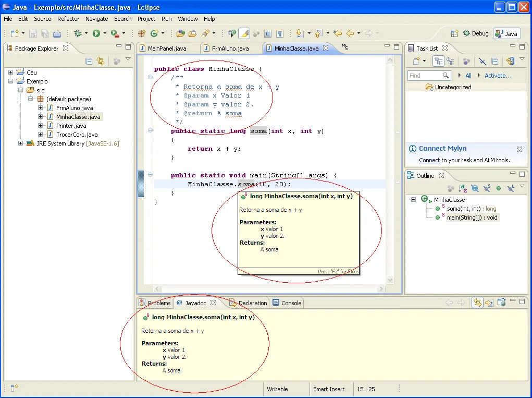Toggle Link with Selection in Javadoc view
Viewport: 532px width, 398px height.
coord(477,303)
